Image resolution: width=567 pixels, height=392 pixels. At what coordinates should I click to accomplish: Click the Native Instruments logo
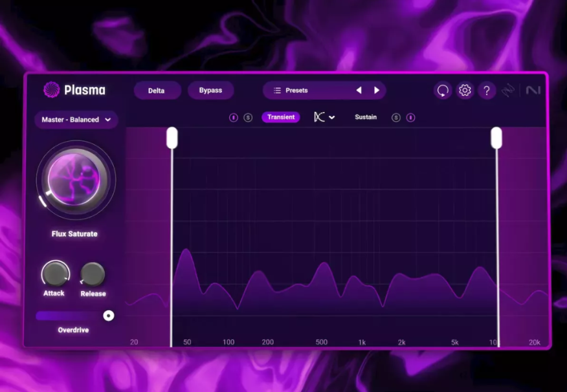(x=533, y=91)
